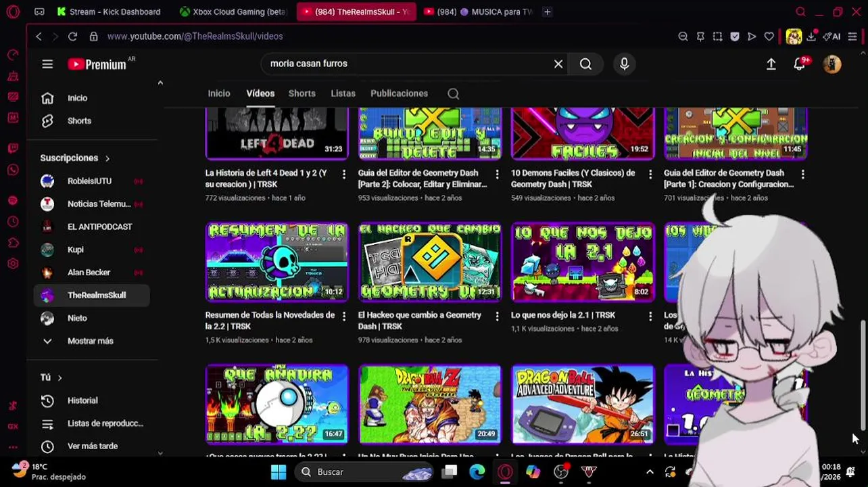Open the create upload icon

tap(771, 64)
